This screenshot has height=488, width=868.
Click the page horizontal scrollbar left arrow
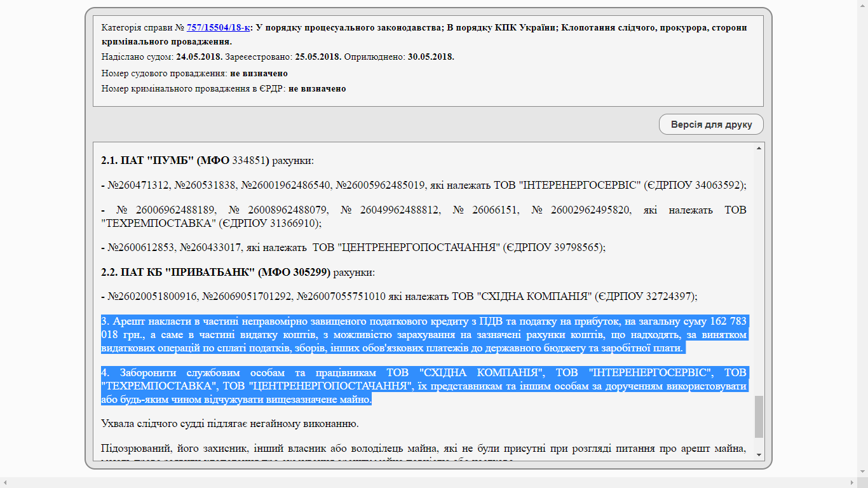click(x=5, y=483)
